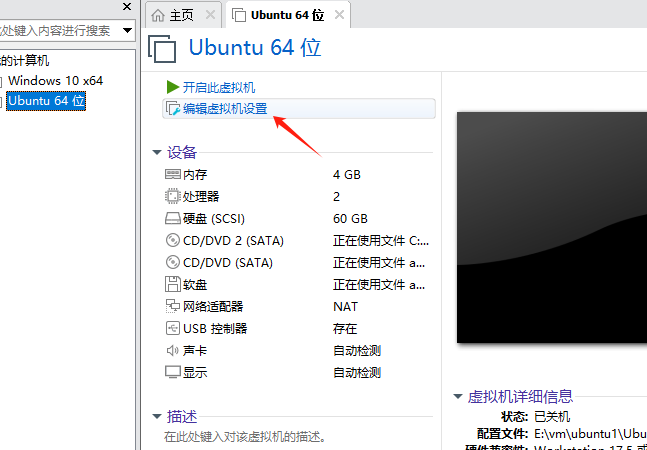Click the E:\vm\ubuntu1 config file path

[x=590, y=434]
